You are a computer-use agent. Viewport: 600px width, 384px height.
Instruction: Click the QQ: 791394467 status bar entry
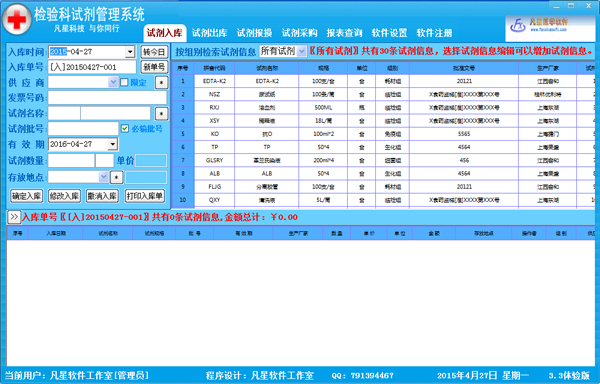click(x=362, y=376)
